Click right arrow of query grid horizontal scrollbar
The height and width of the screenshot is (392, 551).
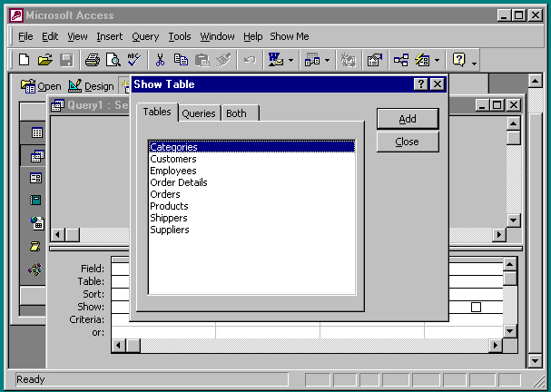496,346
